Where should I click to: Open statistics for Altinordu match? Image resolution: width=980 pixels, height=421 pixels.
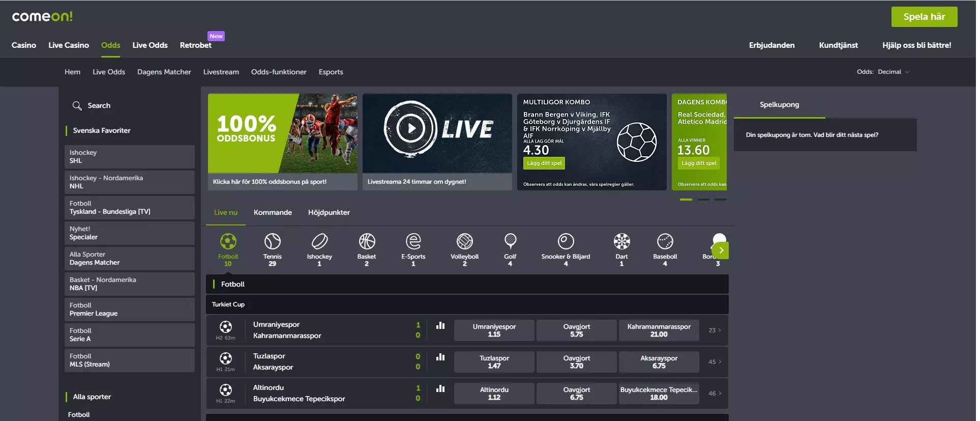tap(440, 388)
